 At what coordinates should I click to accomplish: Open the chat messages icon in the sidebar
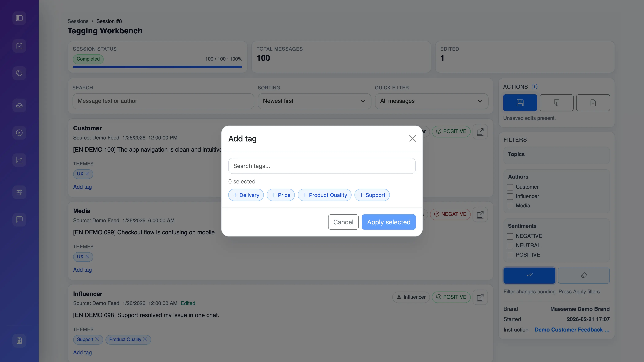point(19,219)
